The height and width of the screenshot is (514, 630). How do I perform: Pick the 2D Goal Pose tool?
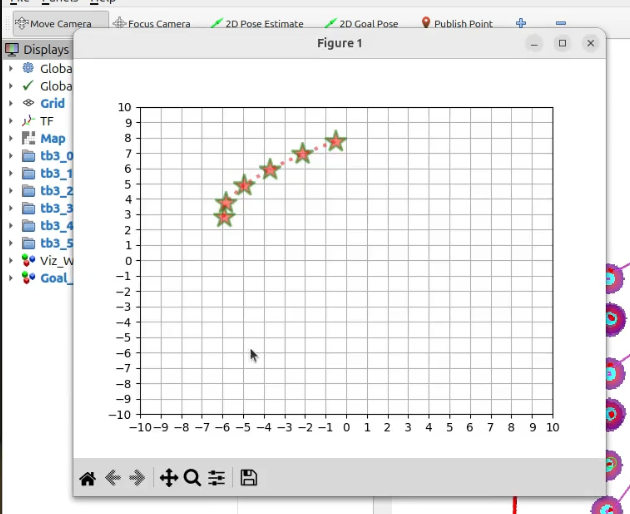(x=364, y=23)
